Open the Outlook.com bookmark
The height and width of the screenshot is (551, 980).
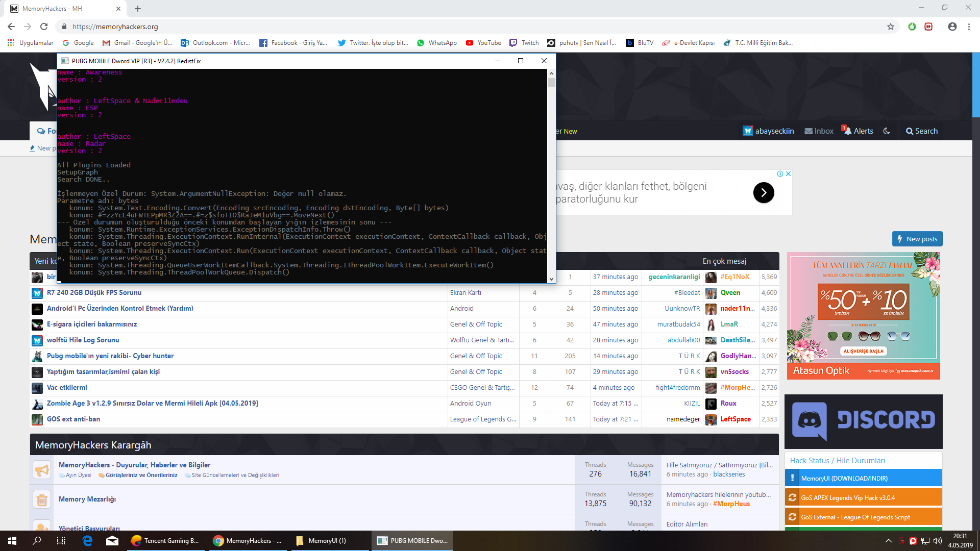[215, 43]
